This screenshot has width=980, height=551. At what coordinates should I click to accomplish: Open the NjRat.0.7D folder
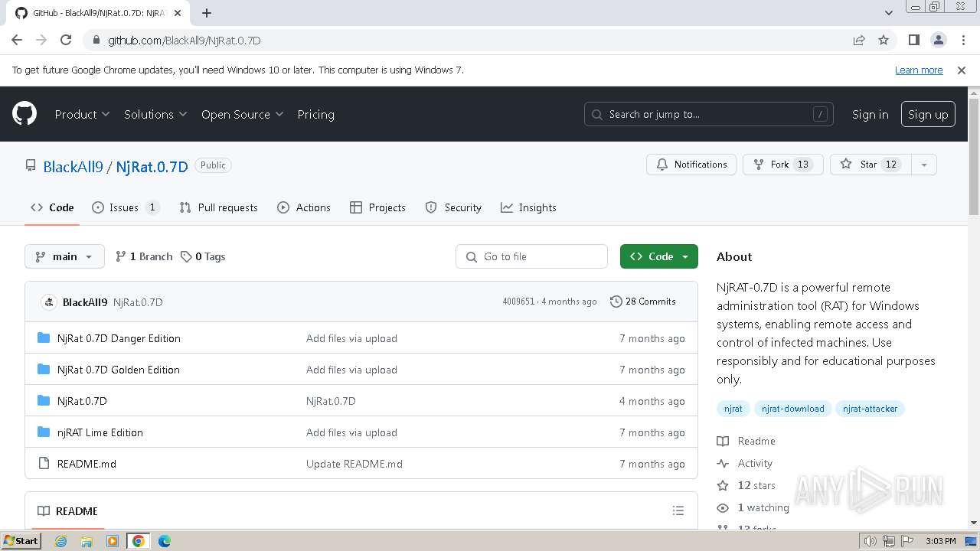(82, 401)
